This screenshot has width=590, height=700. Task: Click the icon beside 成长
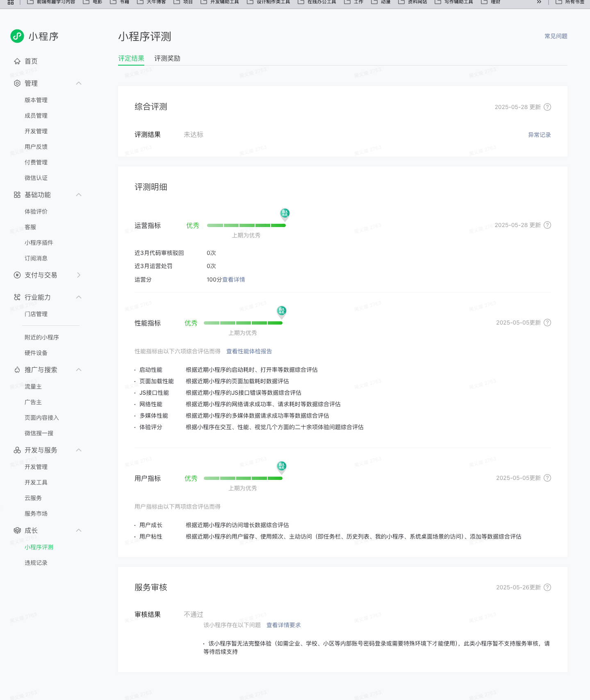tap(17, 530)
